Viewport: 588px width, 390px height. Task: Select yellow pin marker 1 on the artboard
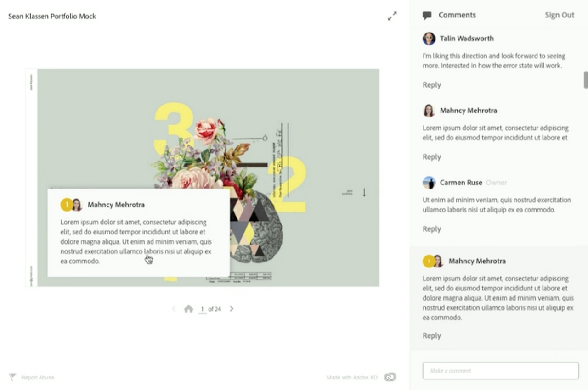tap(67, 205)
